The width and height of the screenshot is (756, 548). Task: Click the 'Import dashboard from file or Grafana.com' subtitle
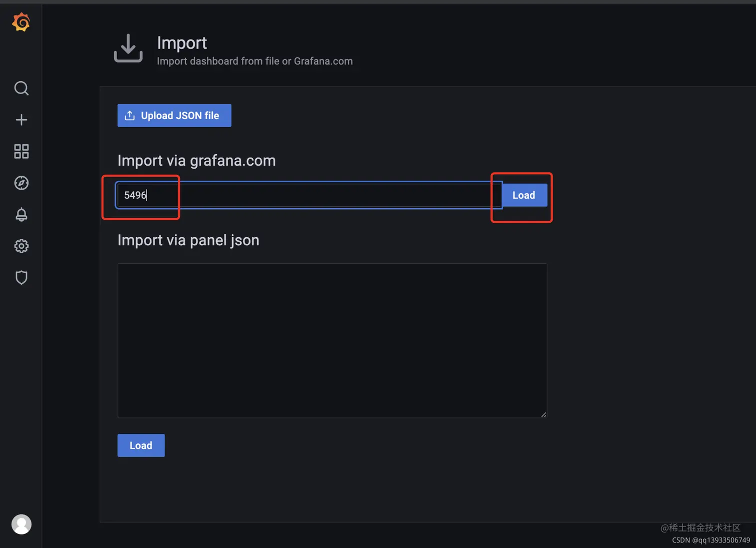[x=254, y=61]
